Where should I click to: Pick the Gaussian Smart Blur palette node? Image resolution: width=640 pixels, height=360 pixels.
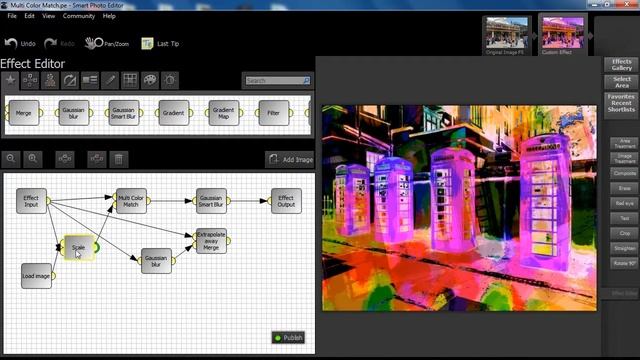[124, 113]
